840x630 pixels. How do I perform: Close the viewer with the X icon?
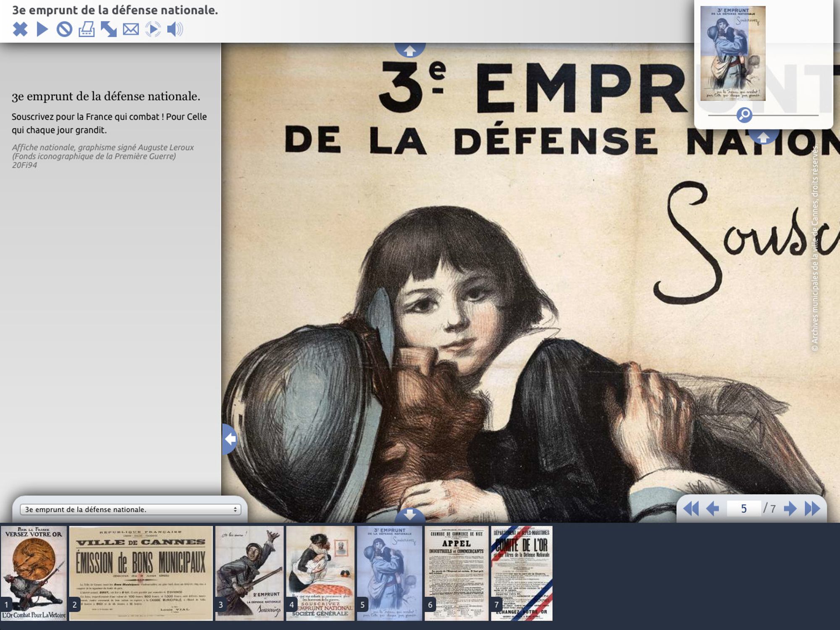tap(20, 29)
